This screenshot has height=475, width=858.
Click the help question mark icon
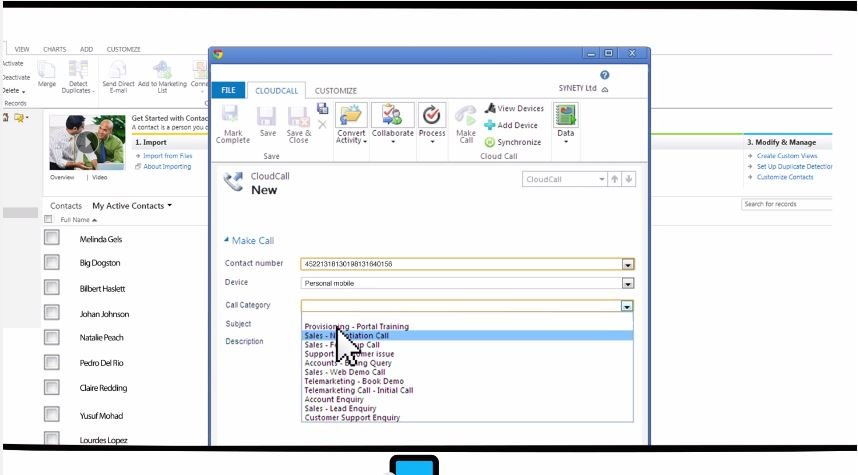[x=605, y=75]
